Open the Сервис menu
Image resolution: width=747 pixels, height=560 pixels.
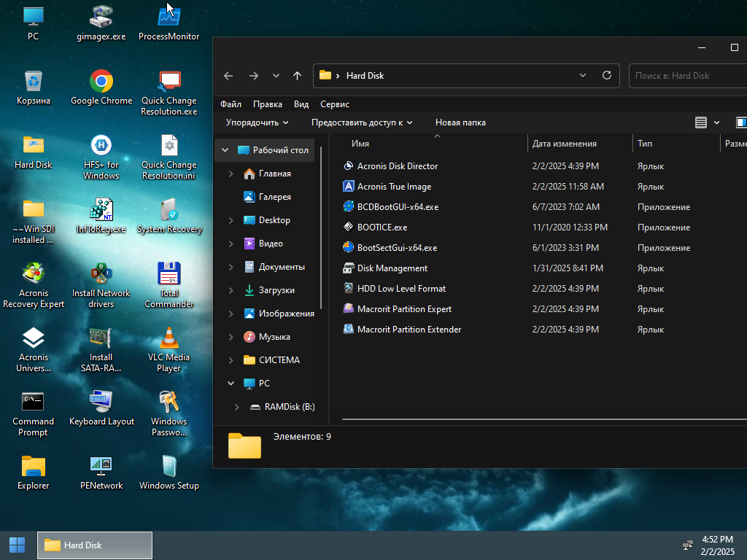pos(335,104)
